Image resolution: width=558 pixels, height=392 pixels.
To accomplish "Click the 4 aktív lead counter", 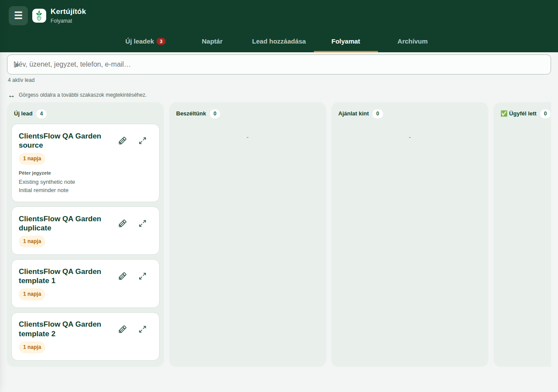I will click(21, 80).
